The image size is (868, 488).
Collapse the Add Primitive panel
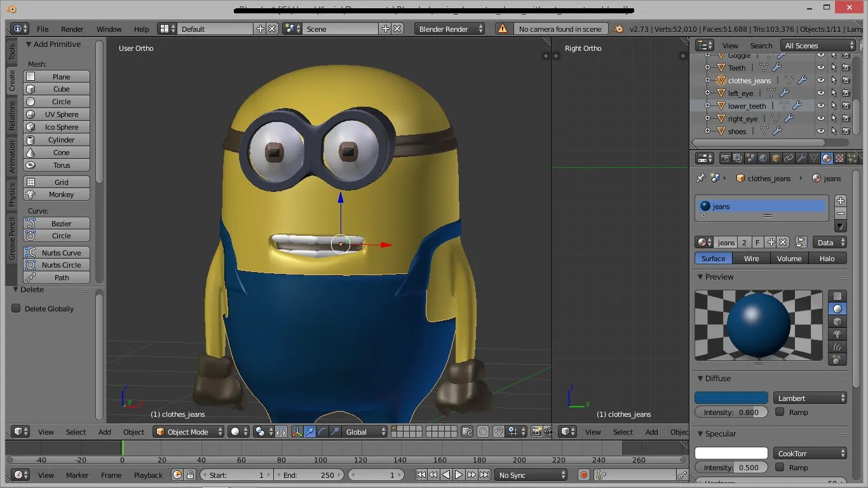(x=29, y=44)
